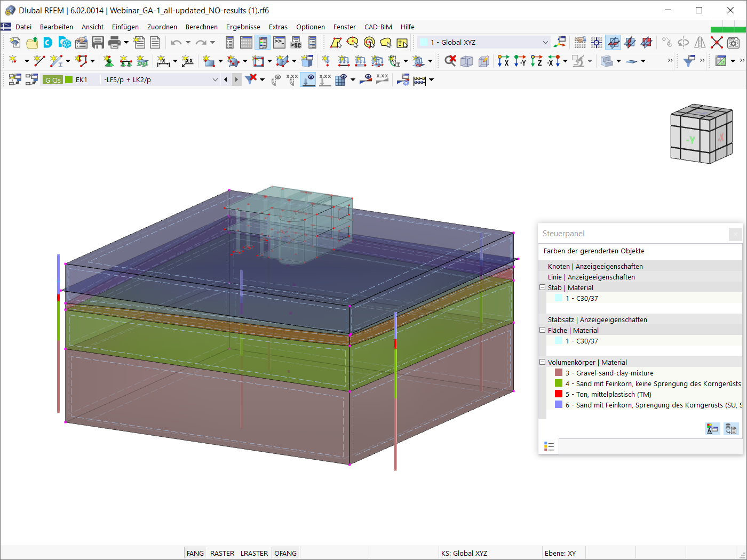Click the new line (star with line) tool
Viewport: 747px width, 560px height.
click(39, 61)
